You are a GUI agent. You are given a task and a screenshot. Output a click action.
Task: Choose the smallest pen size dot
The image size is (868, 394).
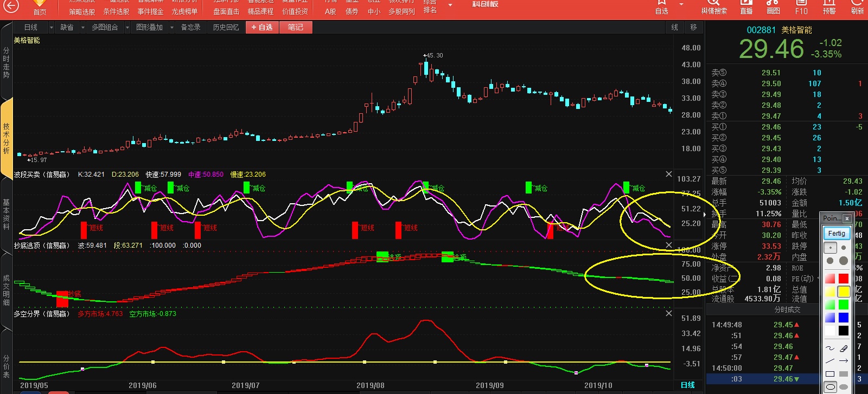click(x=830, y=248)
